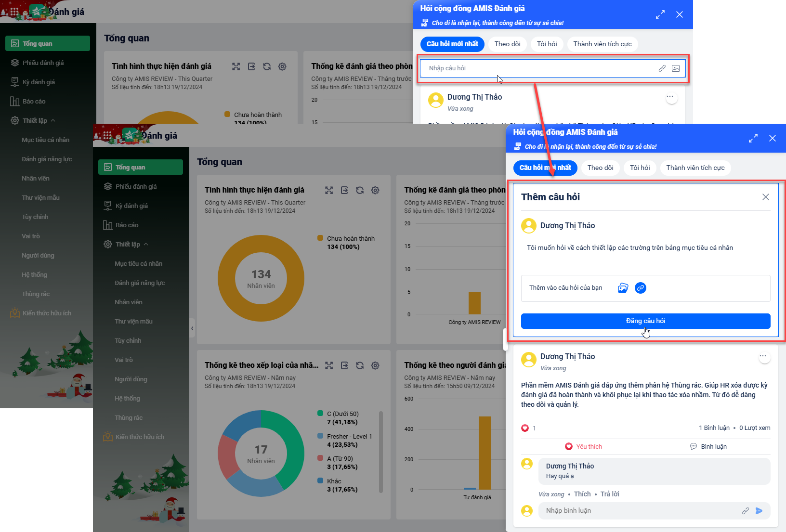Select Theo dõi tab in lower screenshot
The width and height of the screenshot is (786, 532).
[x=600, y=168]
